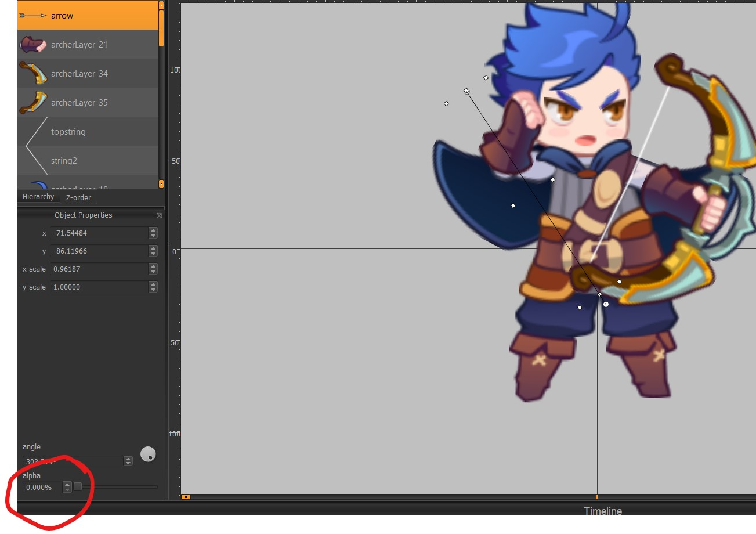
Task: Click the x-scale input field
Action: 99,269
